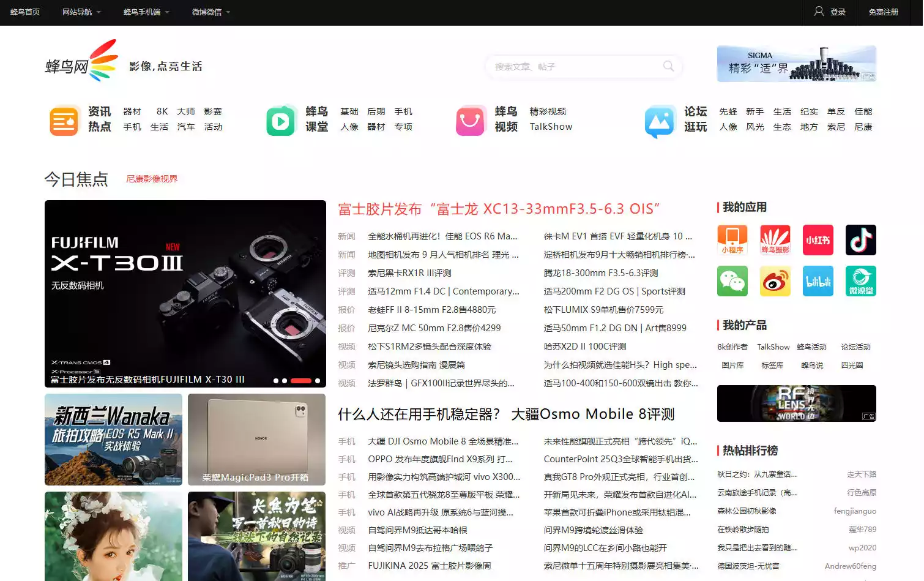The image size is (924, 581).
Task: Open the 哈苏X2D II 100C评测 video
Action: [585, 347]
